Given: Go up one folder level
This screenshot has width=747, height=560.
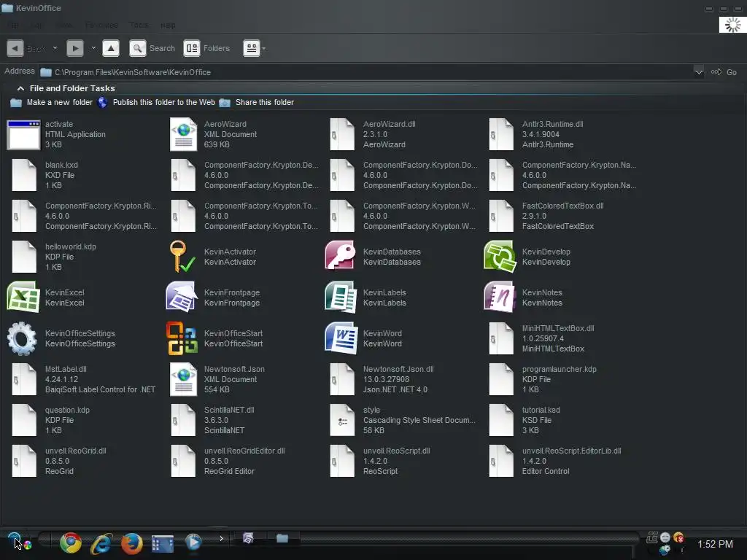Looking at the screenshot, I should coord(111,48).
